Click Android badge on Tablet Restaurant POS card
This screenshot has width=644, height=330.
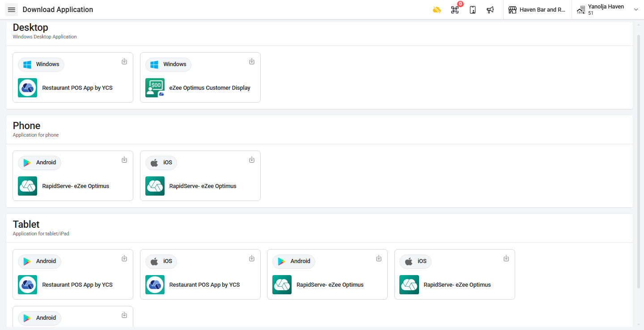[x=39, y=261]
